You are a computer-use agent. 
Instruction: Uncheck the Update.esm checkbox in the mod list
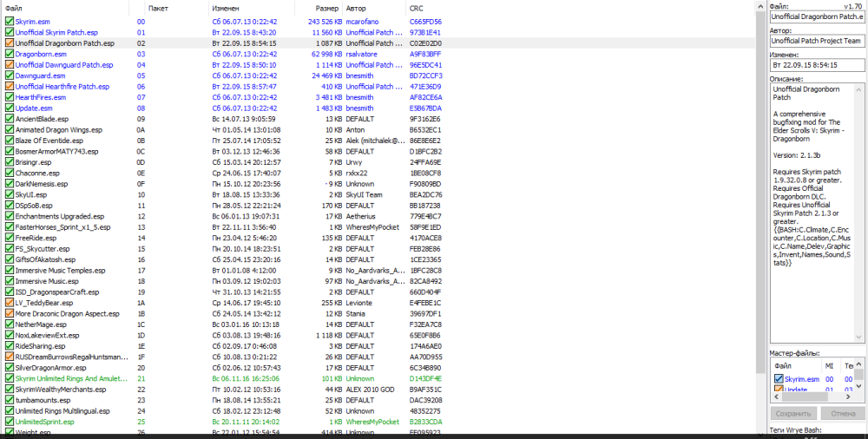pos(10,108)
